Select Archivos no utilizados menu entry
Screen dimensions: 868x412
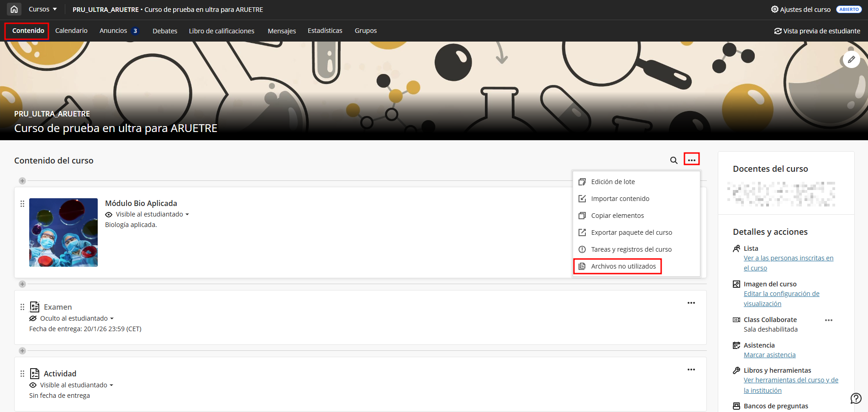623,266
